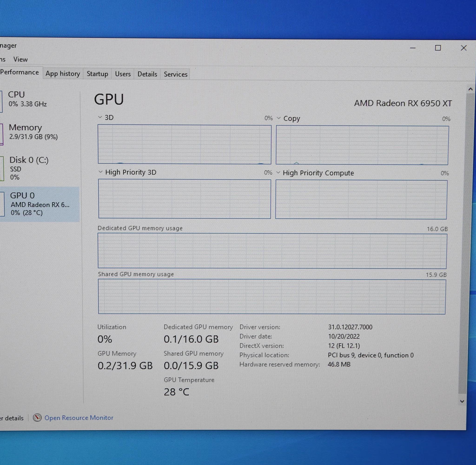476x465 pixels.
Task: Switch to the App history tab
Action: pyautogui.click(x=63, y=74)
